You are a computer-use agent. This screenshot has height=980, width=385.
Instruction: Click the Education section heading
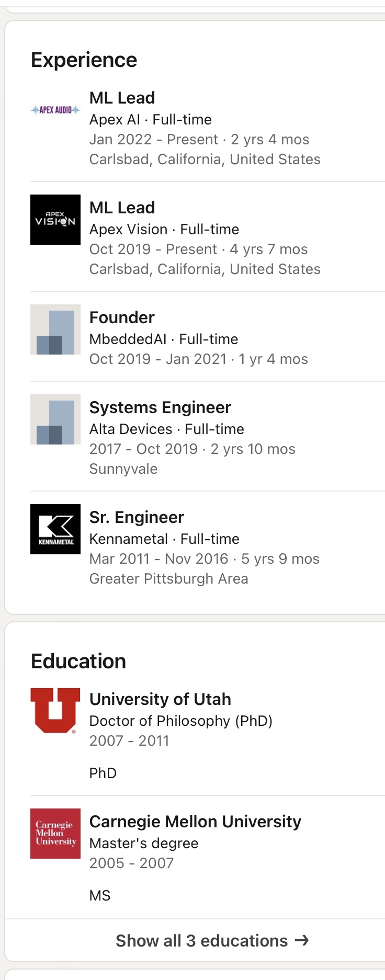(x=78, y=661)
